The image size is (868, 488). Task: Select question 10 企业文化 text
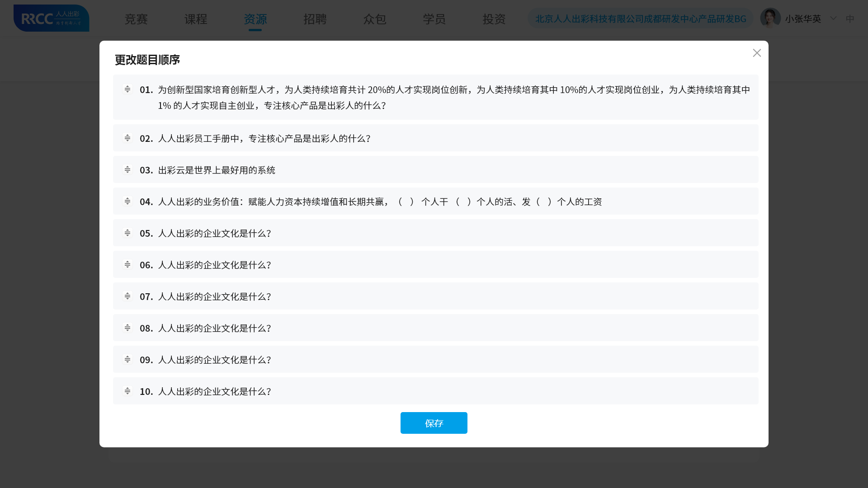[214, 391]
